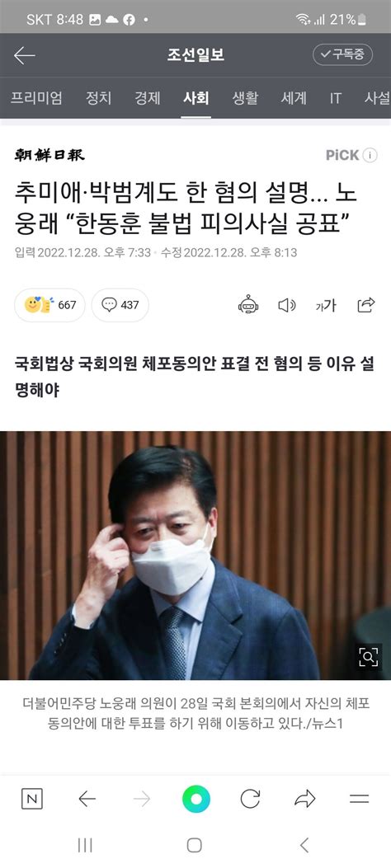This screenshot has height=868, width=391.
Task: Go to previous page in bottom bar
Action: pos(87,799)
